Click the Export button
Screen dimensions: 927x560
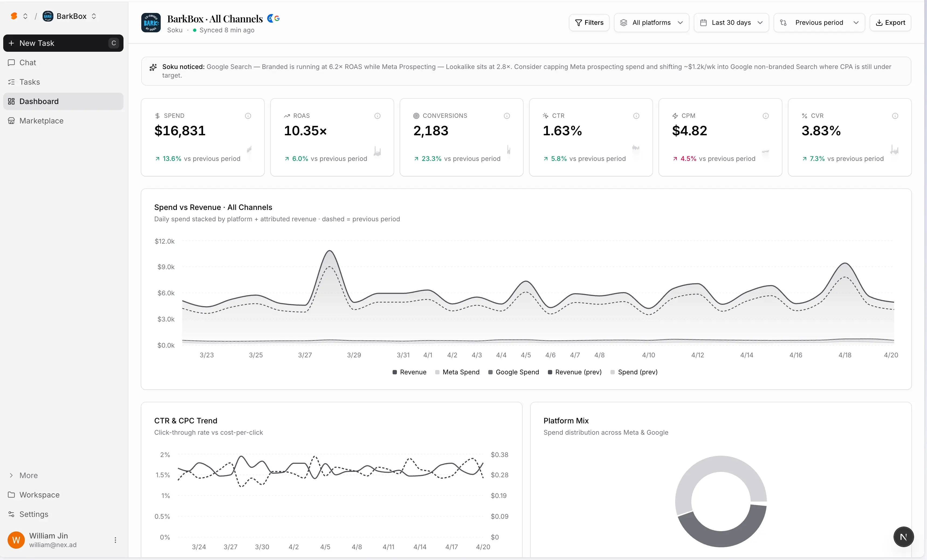click(890, 23)
